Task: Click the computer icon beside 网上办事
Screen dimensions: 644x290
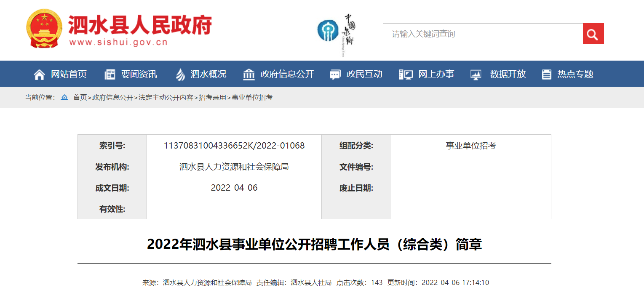Action: (x=406, y=74)
